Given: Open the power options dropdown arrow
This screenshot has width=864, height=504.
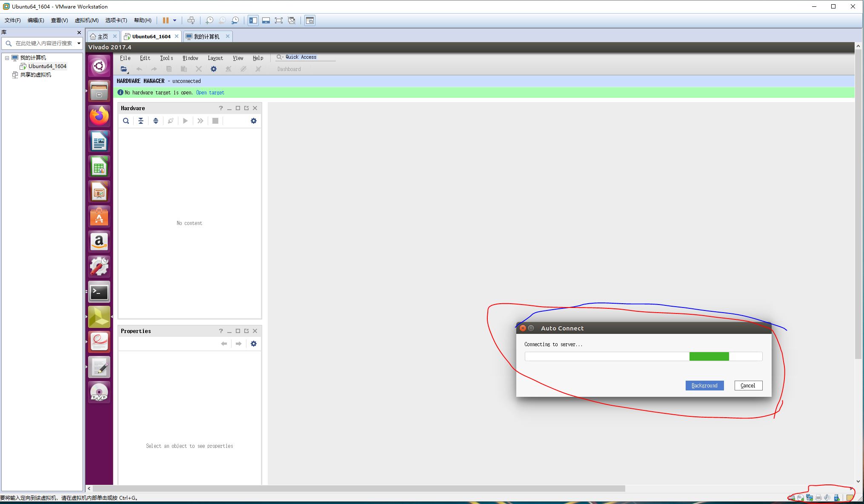Looking at the screenshot, I should [x=175, y=20].
